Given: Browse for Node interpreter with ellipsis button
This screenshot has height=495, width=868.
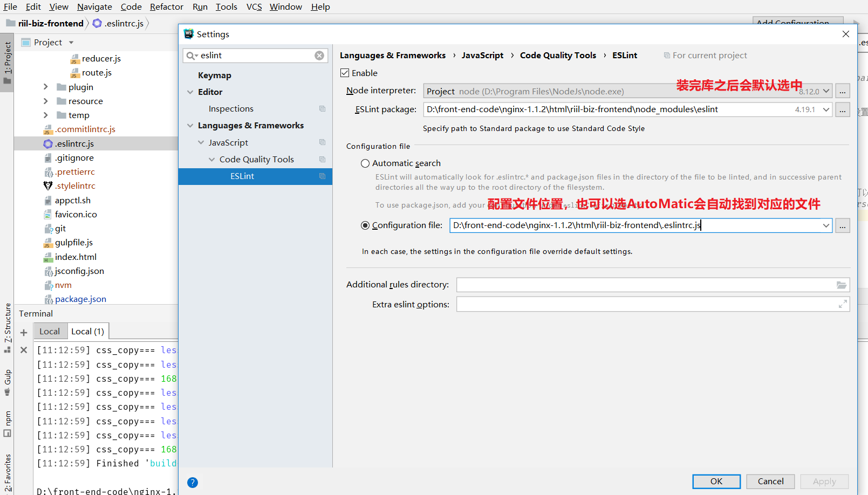Looking at the screenshot, I should 842,92.
